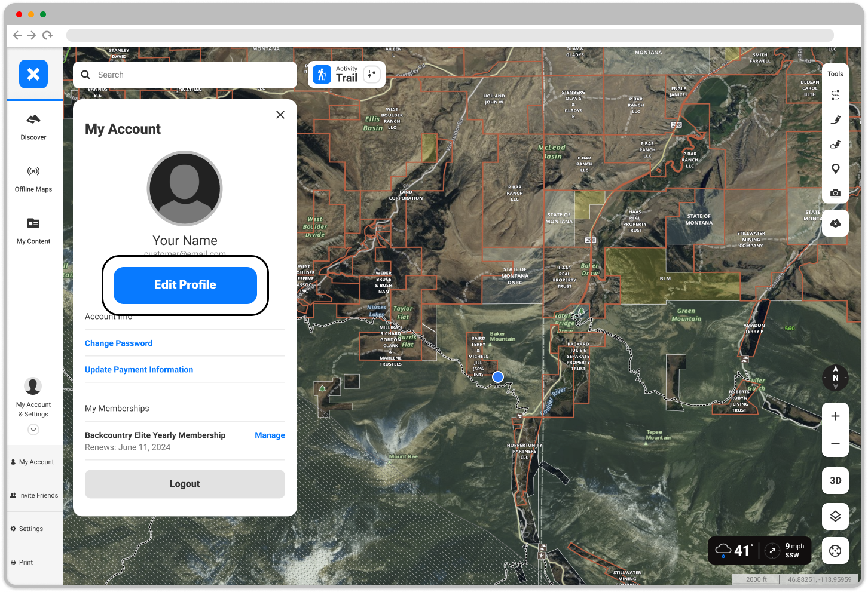Open the map layers stack icon
The width and height of the screenshot is (868, 592).
835,516
